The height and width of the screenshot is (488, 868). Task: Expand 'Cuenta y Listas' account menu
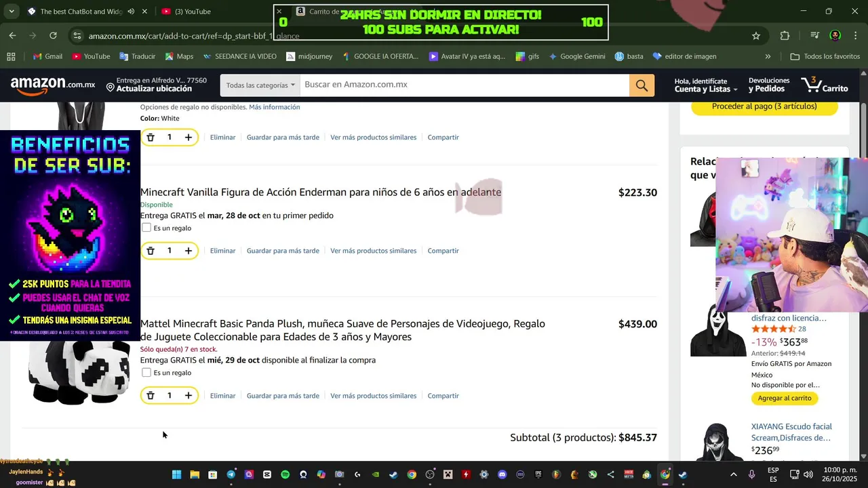706,85
